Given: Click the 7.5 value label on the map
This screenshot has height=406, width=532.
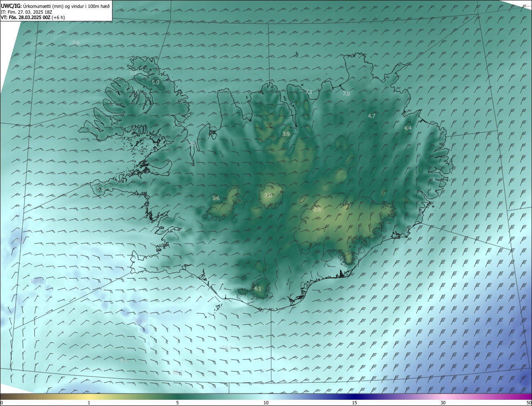Looking at the screenshot, I should (192, 144).
